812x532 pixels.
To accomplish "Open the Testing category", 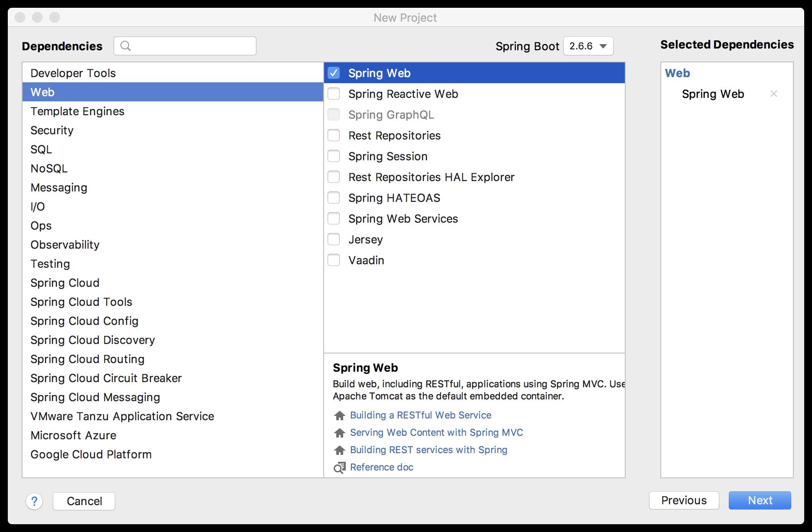I will [x=173, y=264].
